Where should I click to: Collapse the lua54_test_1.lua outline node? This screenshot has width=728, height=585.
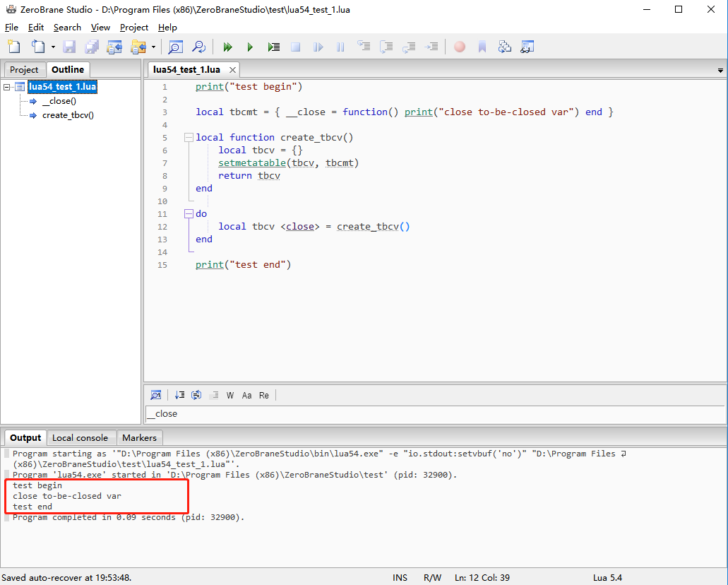pos(6,86)
